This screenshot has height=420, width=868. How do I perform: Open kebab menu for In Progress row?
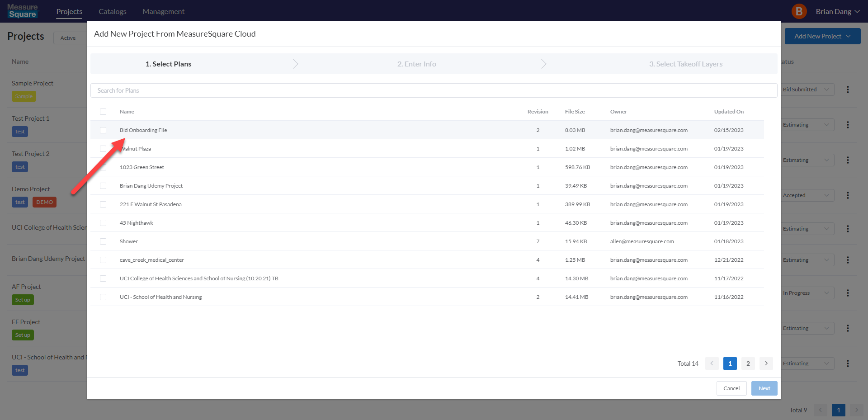pyautogui.click(x=848, y=293)
